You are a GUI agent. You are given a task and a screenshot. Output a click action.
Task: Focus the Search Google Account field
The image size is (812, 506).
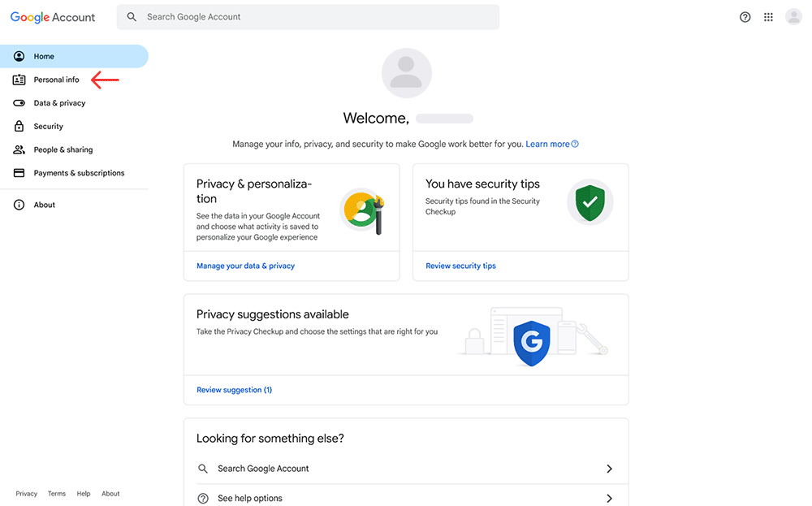coord(308,17)
